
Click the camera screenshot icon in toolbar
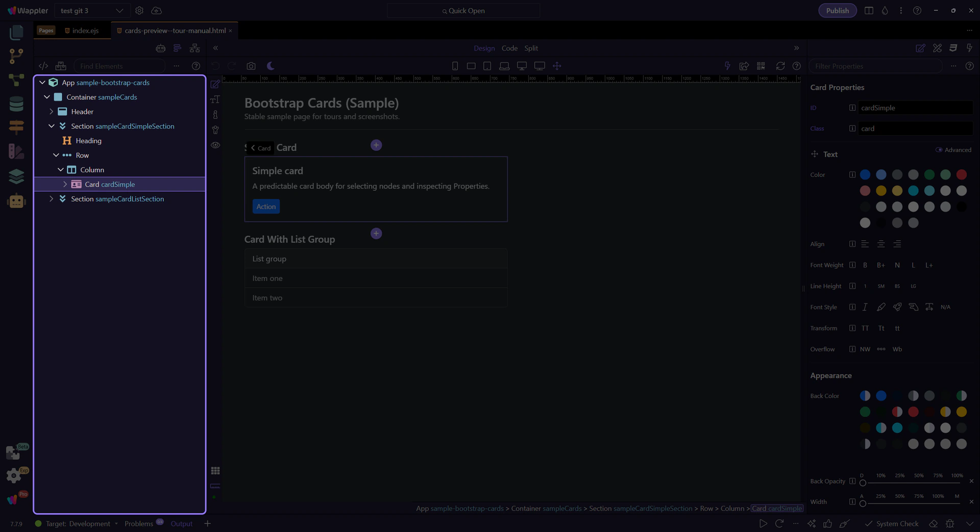[251, 66]
